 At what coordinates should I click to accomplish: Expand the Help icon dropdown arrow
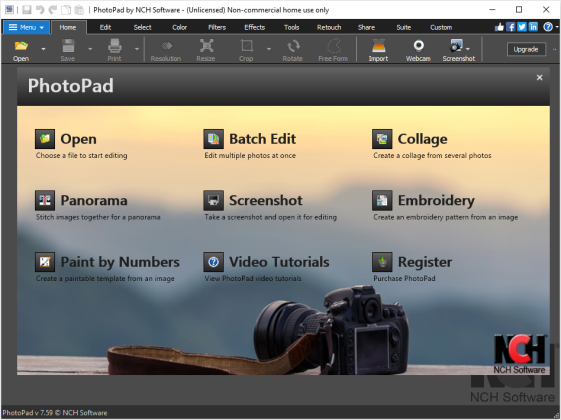[x=557, y=27]
